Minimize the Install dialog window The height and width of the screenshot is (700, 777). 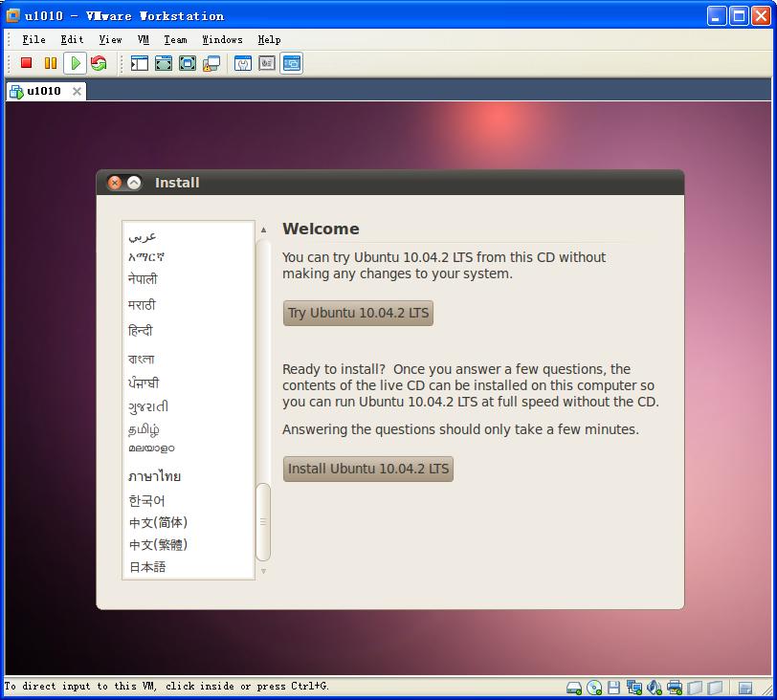(134, 183)
